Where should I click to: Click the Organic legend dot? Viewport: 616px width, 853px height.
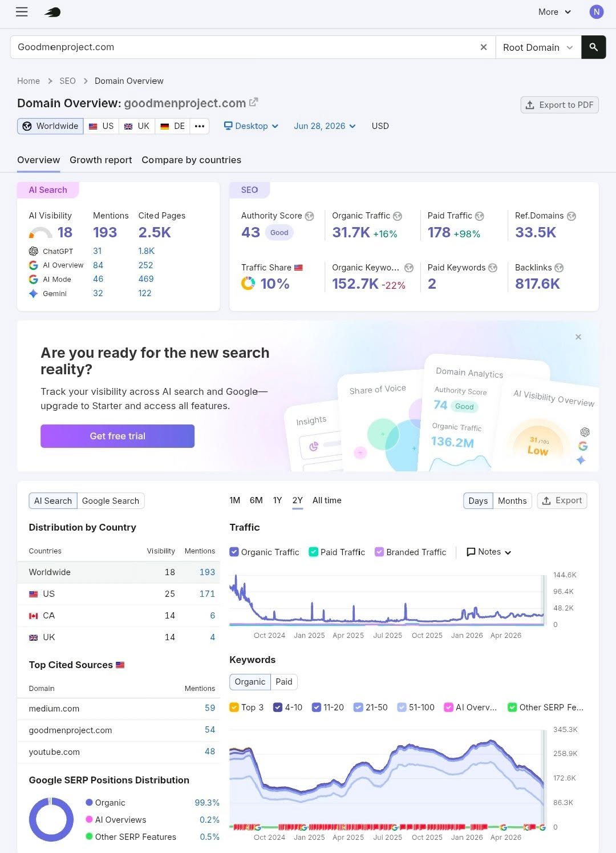tap(89, 803)
